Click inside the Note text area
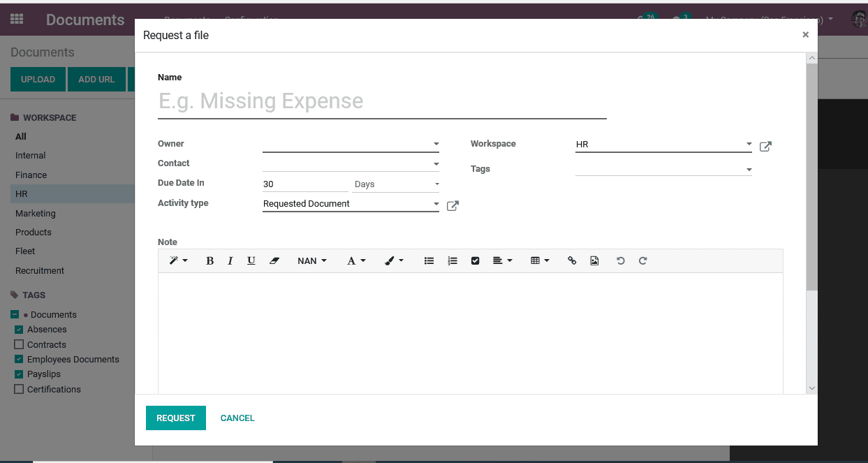Image resolution: width=868 pixels, height=463 pixels. pyautogui.click(x=470, y=333)
